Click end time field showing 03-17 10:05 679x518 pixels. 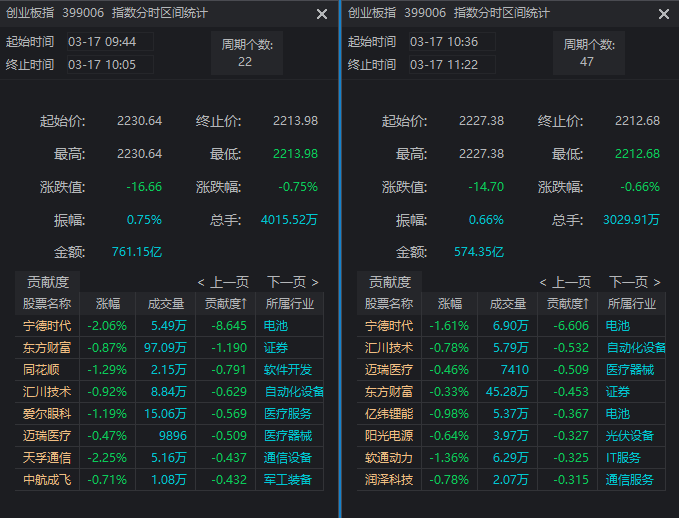click(109, 64)
